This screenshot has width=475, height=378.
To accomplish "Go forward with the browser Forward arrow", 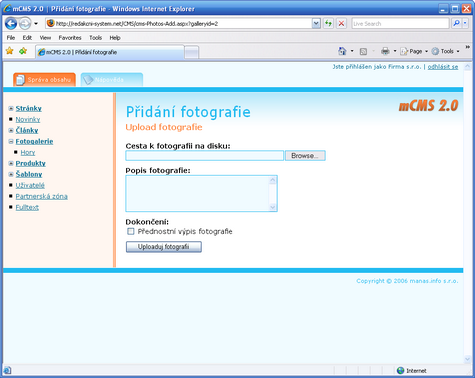I will [x=25, y=24].
